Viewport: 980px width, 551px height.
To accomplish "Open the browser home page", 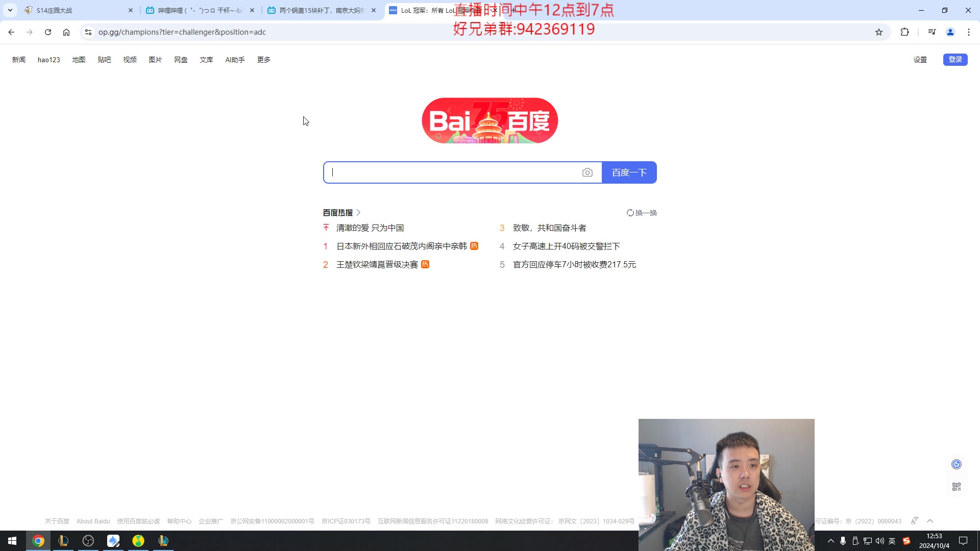I will (x=66, y=32).
